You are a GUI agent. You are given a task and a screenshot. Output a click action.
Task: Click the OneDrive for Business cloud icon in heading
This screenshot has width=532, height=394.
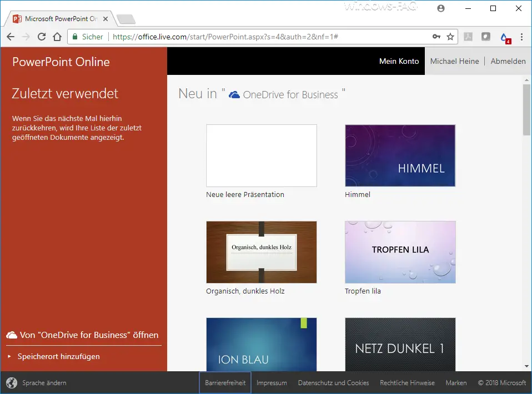[234, 94]
